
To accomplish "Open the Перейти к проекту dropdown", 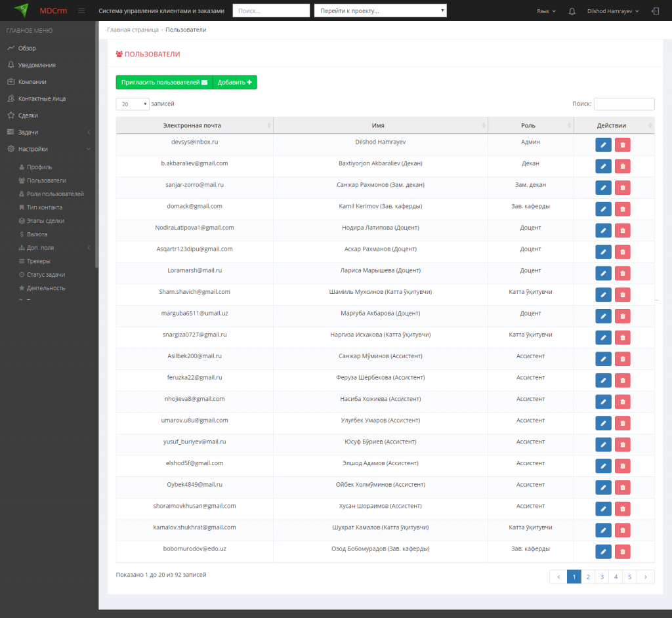I will coord(380,10).
